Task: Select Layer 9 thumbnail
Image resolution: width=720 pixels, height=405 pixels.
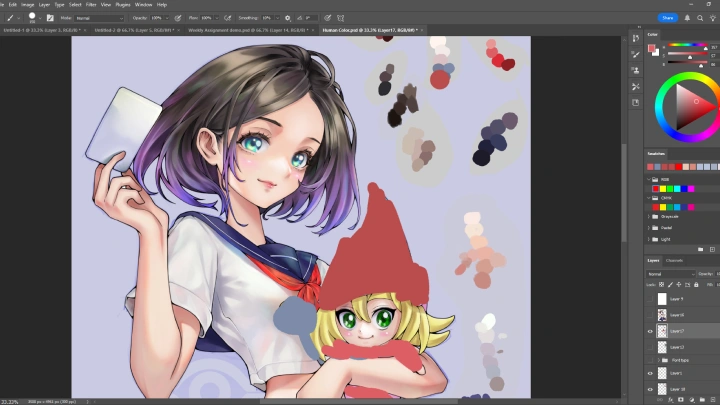Action: pos(662,299)
